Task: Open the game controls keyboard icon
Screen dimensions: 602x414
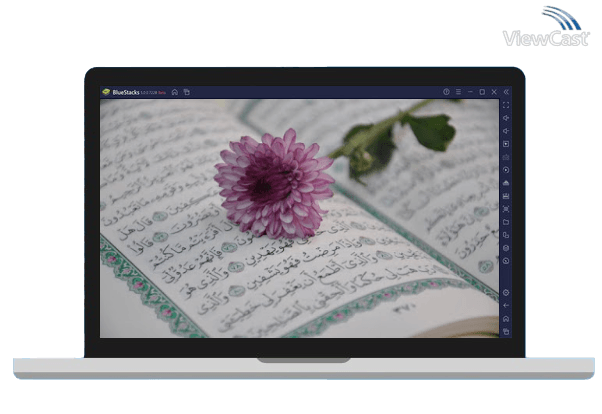Action: [506, 157]
